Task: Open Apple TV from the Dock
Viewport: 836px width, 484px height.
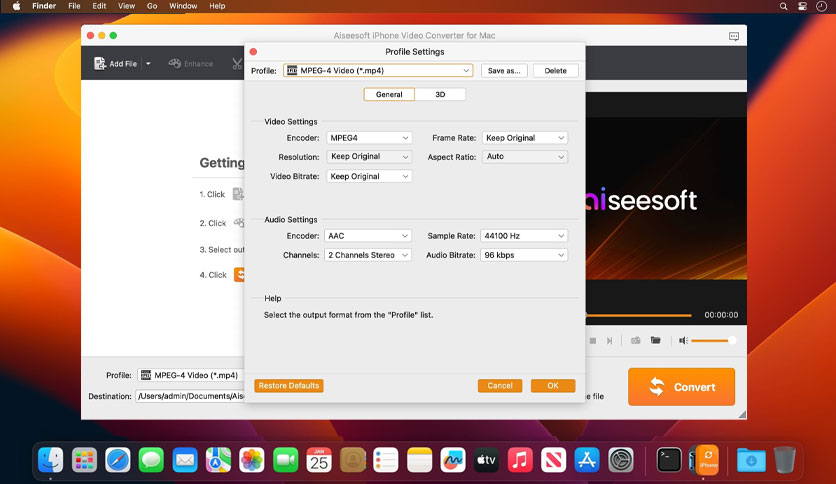Action: [486, 459]
